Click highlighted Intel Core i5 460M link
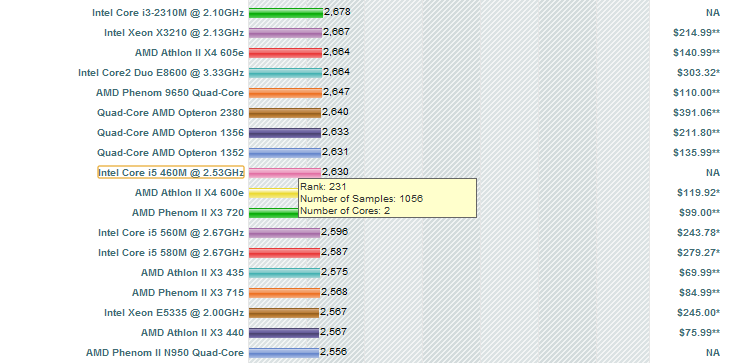Image resolution: width=746 pixels, height=363 pixels. click(x=171, y=173)
